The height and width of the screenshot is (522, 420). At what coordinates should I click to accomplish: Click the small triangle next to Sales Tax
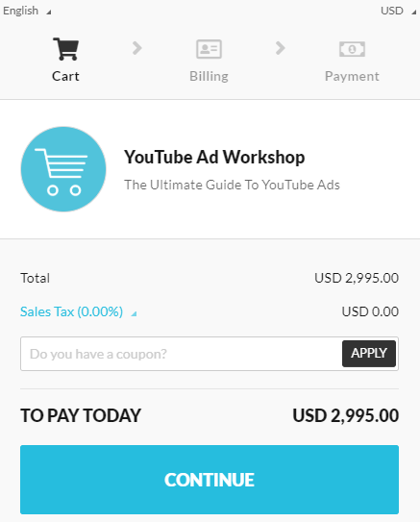click(134, 313)
